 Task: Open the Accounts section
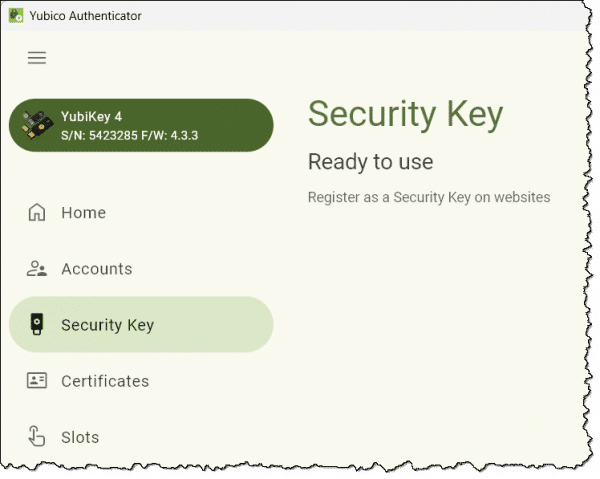point(141,269)
